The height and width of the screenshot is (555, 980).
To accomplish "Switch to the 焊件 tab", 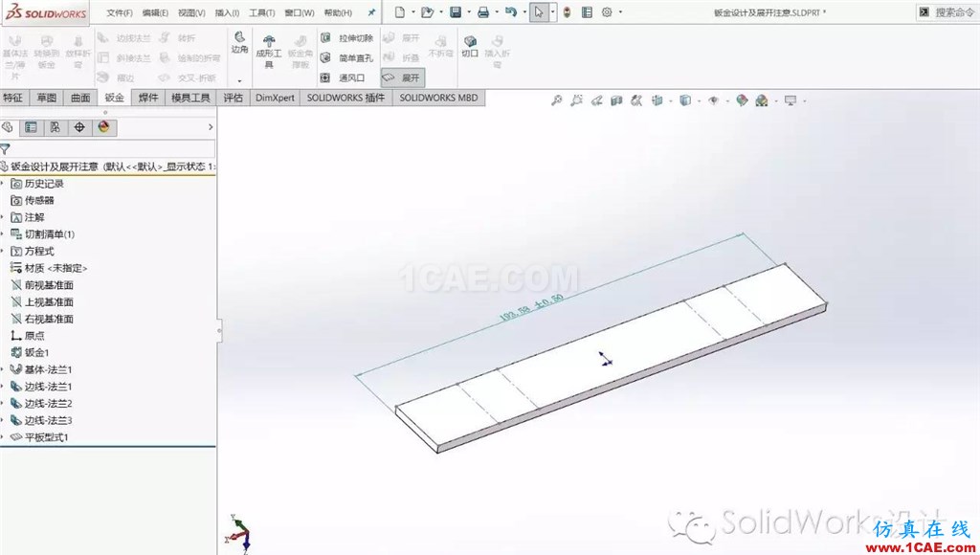I will (x=148, y=98).
